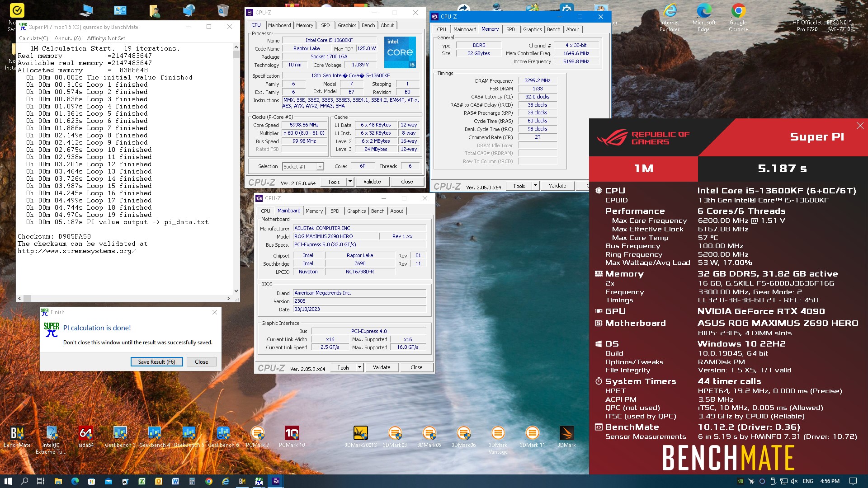The image size is (868, 488).
Task: Open About...(A) menu in Super PI
Action: (67, 38)
